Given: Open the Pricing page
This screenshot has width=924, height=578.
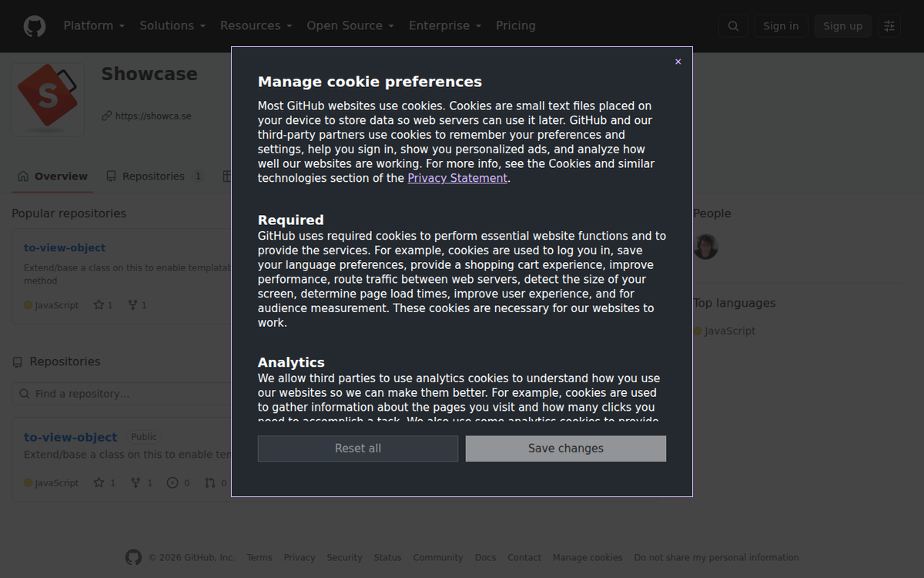Looking at the screenshot, I should point(516,25).
